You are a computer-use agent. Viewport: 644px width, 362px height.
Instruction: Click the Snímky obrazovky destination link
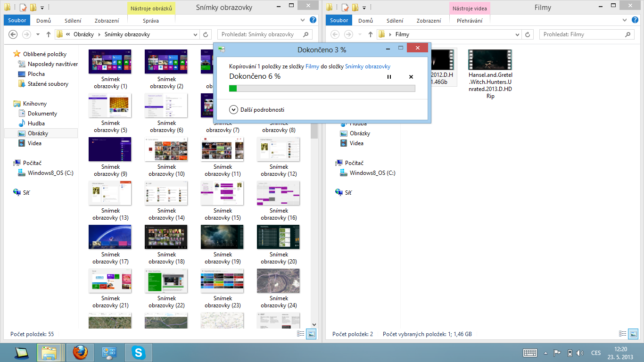pos(368,66)
